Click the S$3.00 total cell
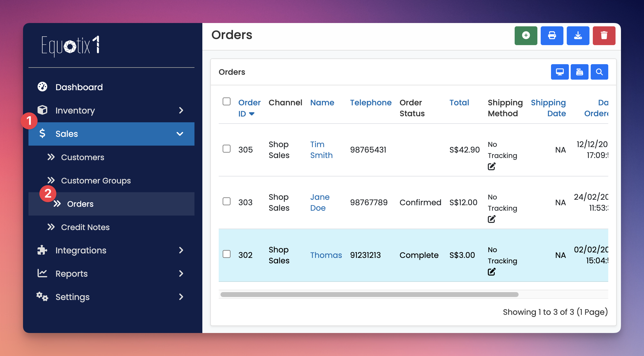 pos(462,255)
